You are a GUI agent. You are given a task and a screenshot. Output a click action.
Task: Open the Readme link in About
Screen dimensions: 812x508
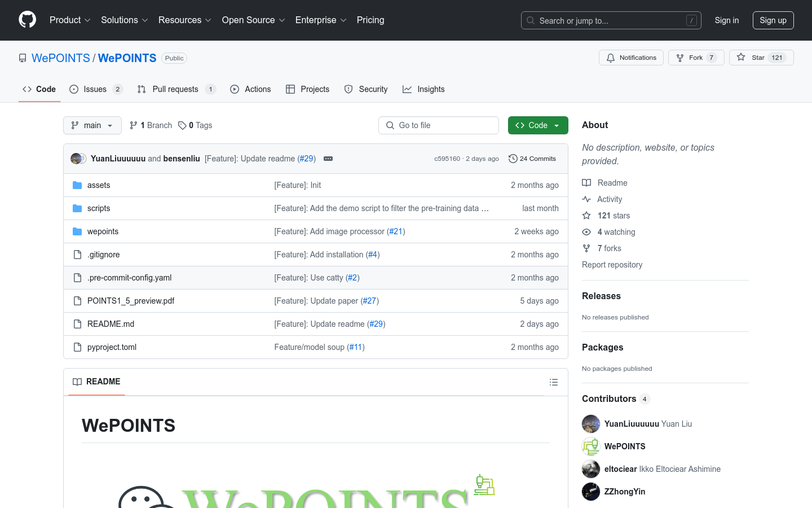pos(605,183)
